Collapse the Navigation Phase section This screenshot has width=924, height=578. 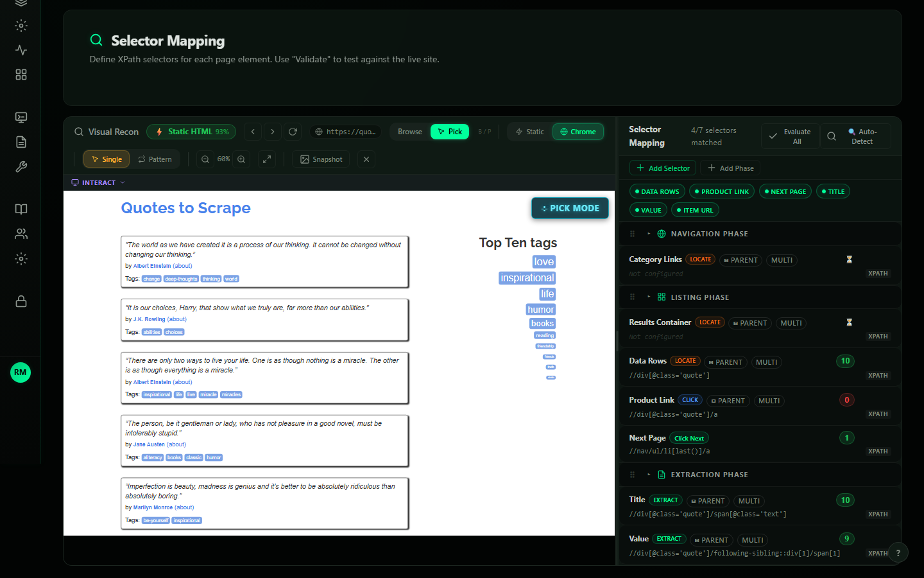pos(649,234)
